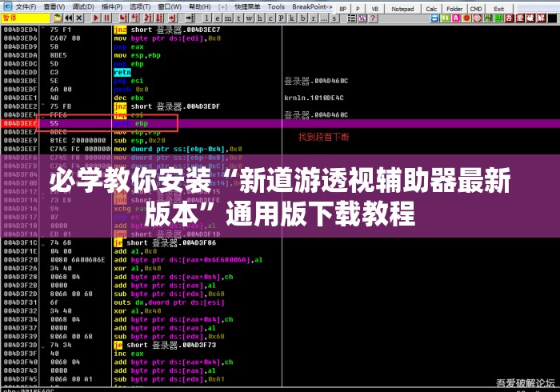Open the 窗口(W) menu
This screenshot has height=392, width=560.
pyautogui.click(x=170, y=6)
